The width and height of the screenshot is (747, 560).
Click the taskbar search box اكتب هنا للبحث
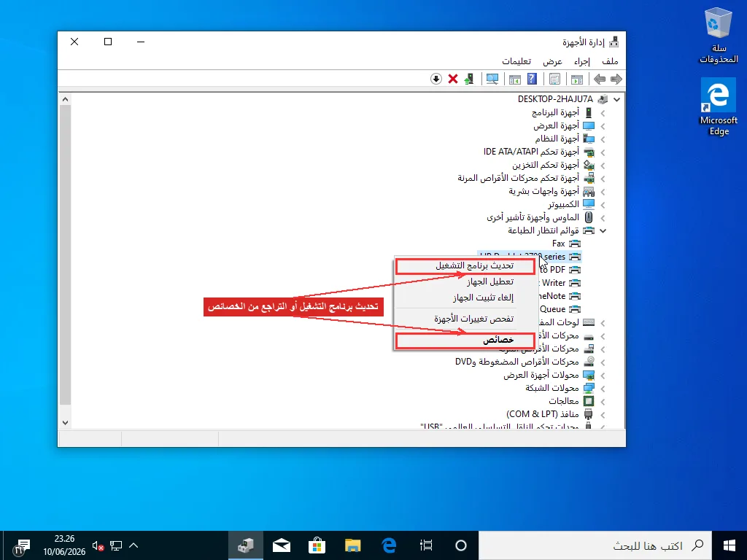coord(595,545)
